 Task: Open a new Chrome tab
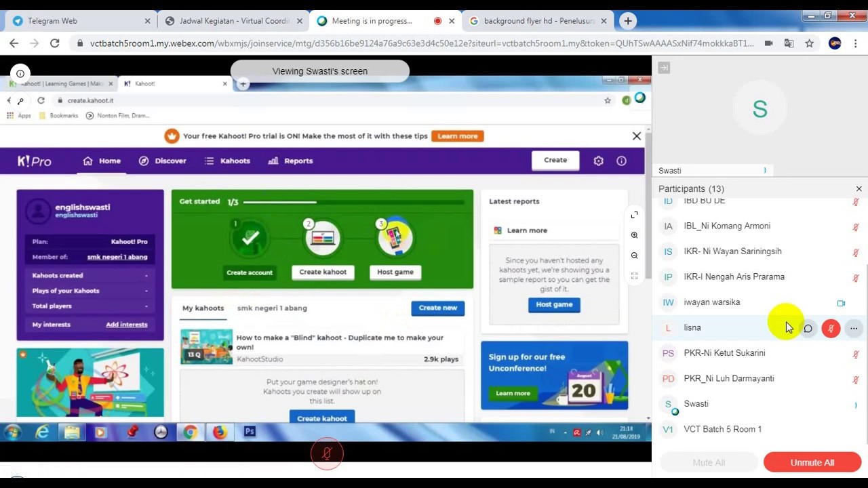click(x=628, y=21)
